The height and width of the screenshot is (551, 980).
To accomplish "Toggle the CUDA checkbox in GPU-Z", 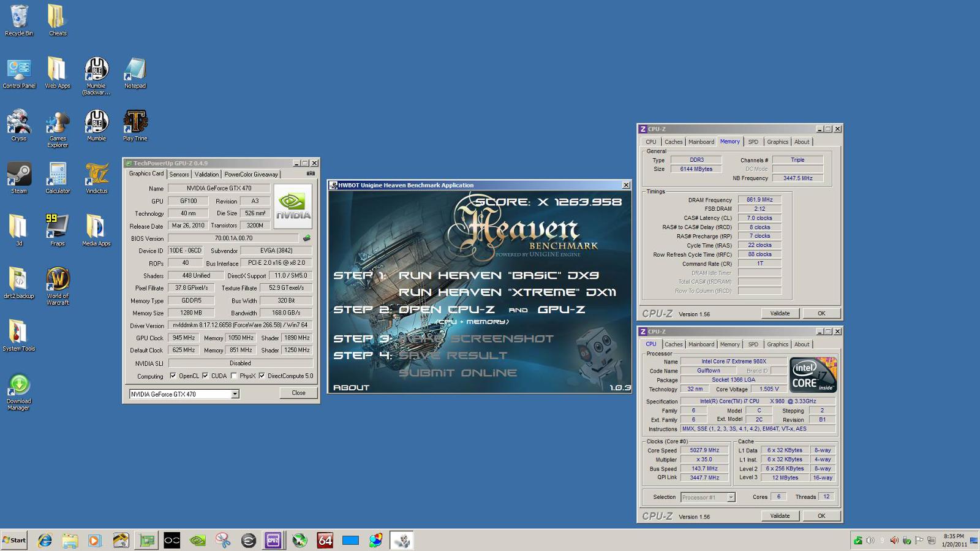I will pyautogui.click(x=205, y=376).
